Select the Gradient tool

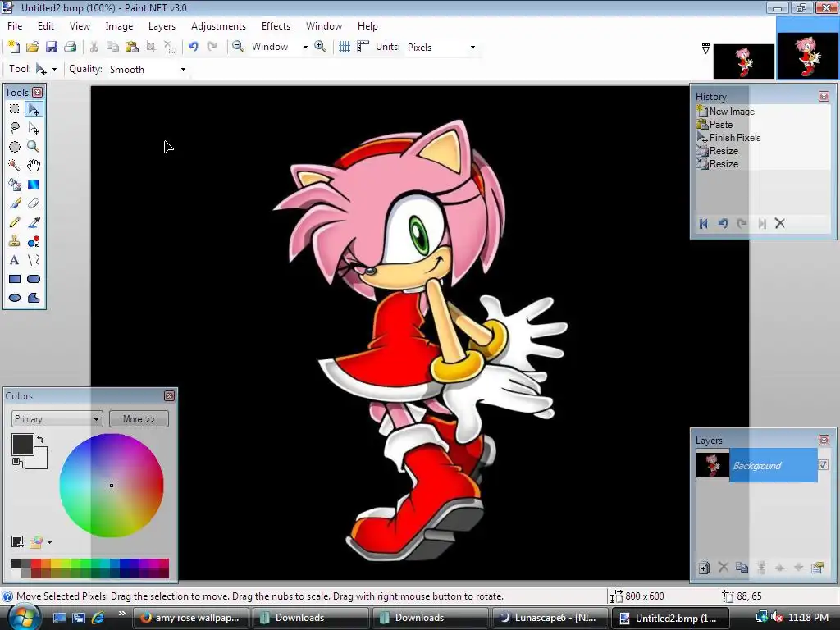coord(34,185)
